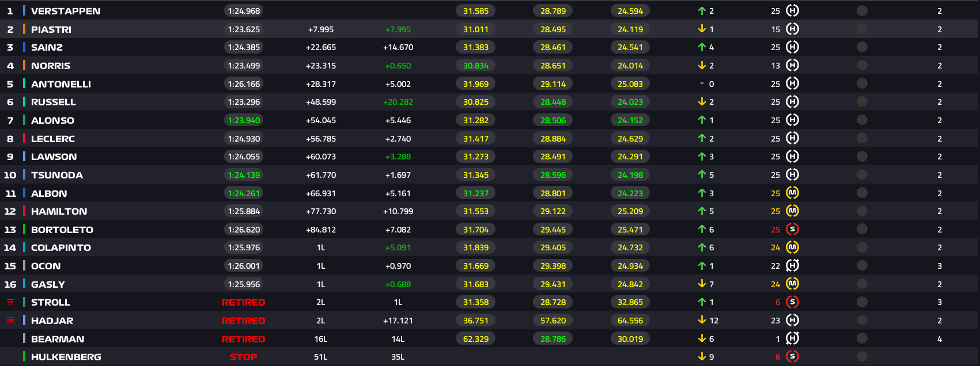Screen dimensions: 980x366
Task: Click the yellow down arrow in Hadjar's row
Action: pyautogui.click(x=702, y=321)
